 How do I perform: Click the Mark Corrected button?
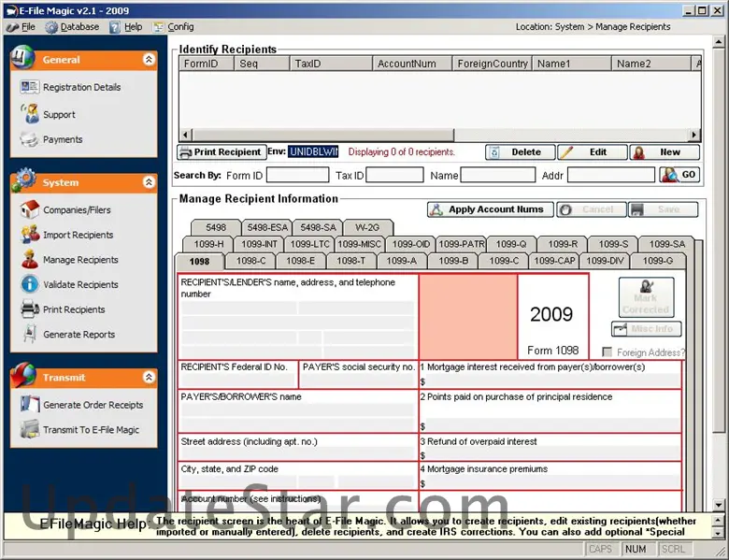(646, 297)
